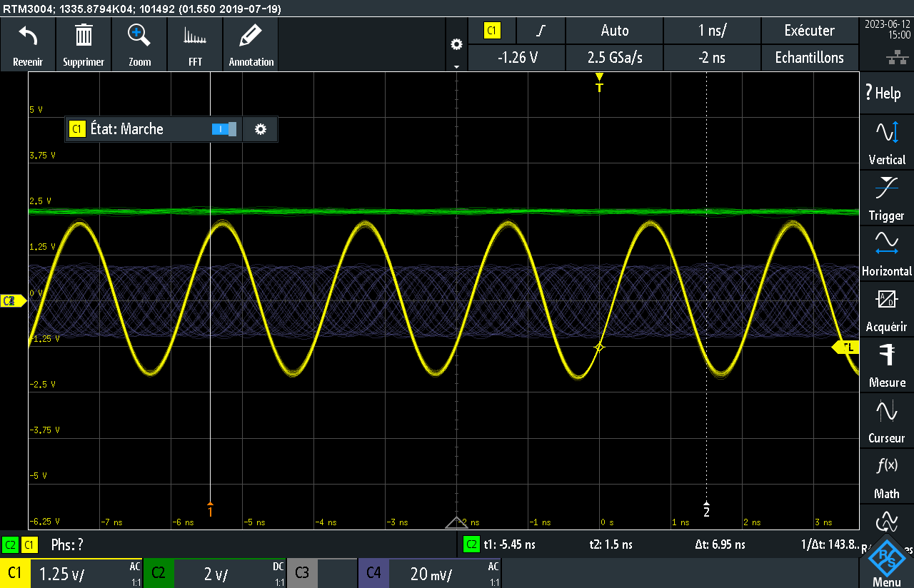The height and width of the screenshot is (588, 914).
Task: Toggle channel C2 with 2 V/ scale
Action: click(x=215, y=573)
